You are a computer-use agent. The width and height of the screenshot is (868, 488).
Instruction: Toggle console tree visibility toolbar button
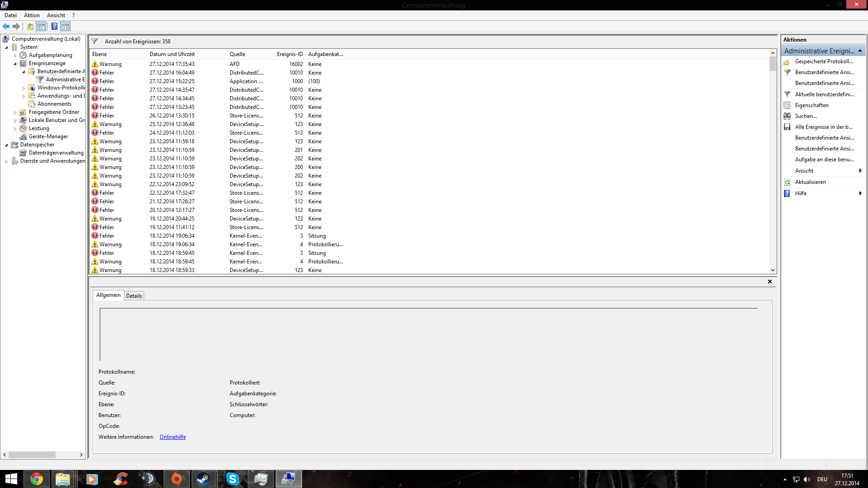(41, 26)
